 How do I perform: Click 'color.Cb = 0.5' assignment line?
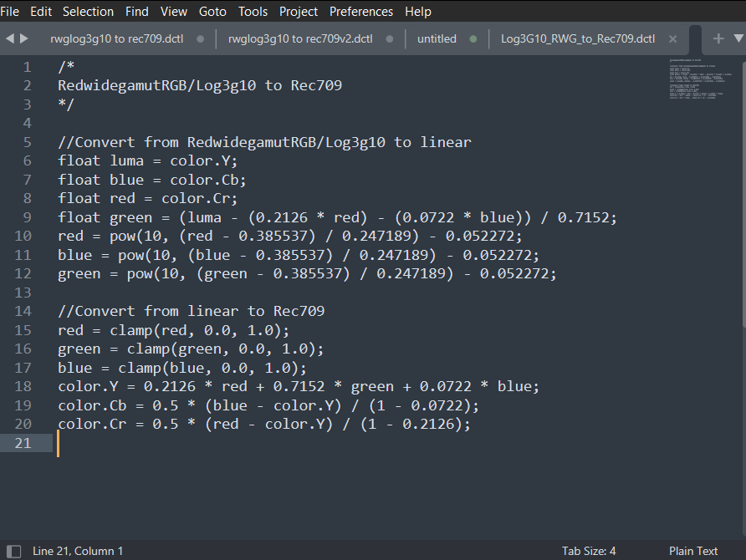coord(268,405)
